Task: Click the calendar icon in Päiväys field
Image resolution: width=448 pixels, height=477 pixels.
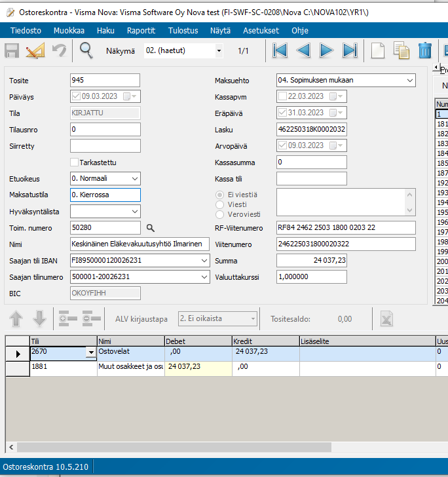Action: pyautogui.click(x=126, y=96)
